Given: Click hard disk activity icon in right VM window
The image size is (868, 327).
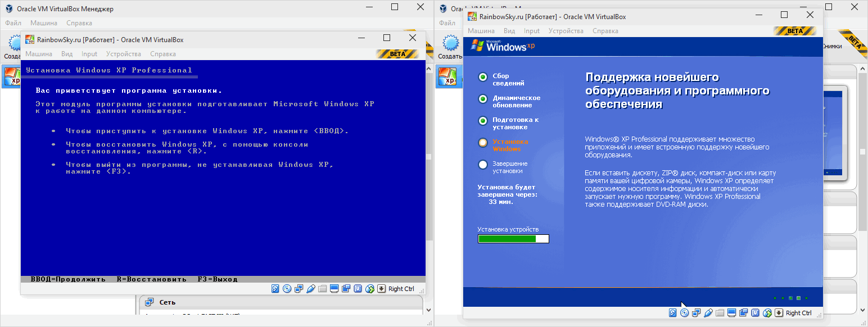Looking at the screenshot, I should point(673,313).
